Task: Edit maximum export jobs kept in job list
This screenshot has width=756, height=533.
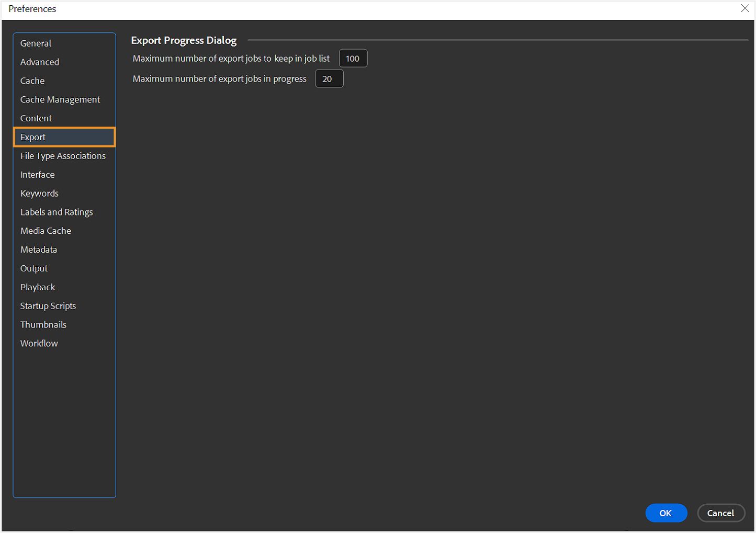Action: (353, 58)
